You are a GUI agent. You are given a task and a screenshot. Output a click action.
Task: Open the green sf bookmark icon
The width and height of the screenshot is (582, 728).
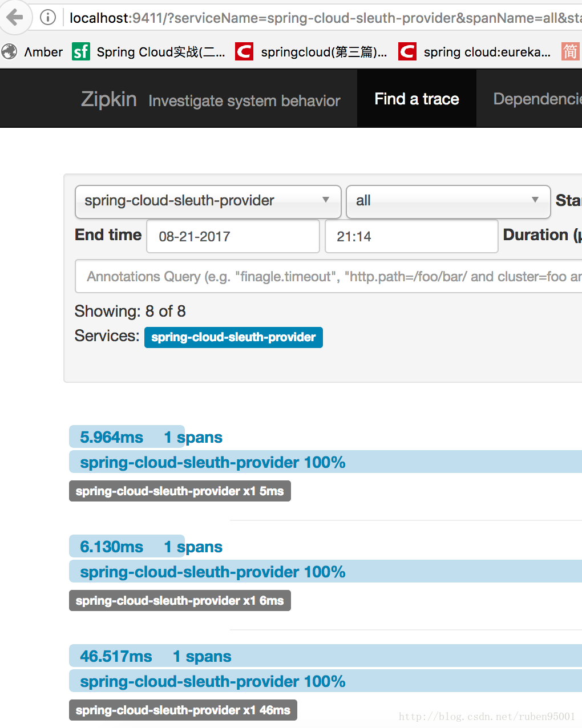(81, 52)
